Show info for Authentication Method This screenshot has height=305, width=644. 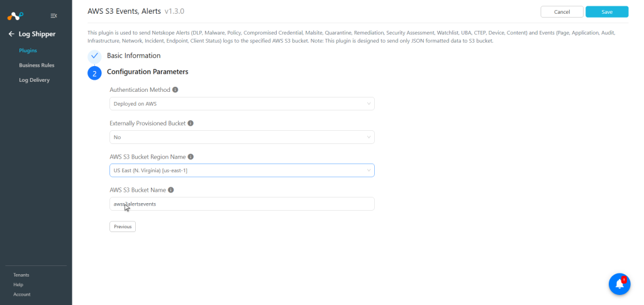click(x=175, y=89)
